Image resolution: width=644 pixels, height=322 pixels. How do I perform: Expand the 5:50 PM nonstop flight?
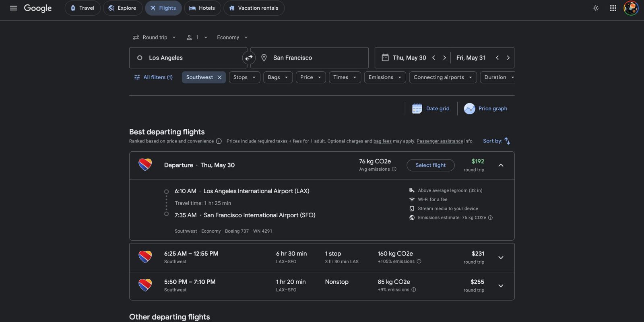click(x=501, y=286)
